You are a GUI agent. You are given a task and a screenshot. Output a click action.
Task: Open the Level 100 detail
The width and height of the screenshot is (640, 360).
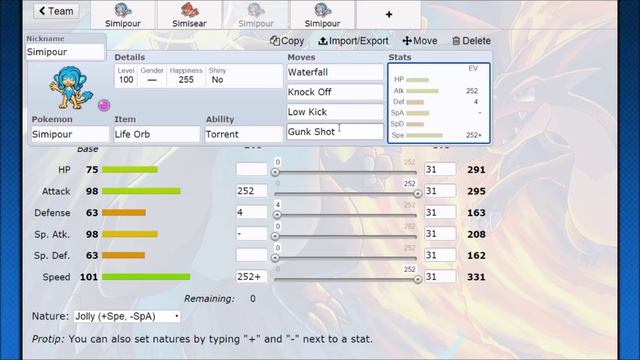click(x=126, y=76)
